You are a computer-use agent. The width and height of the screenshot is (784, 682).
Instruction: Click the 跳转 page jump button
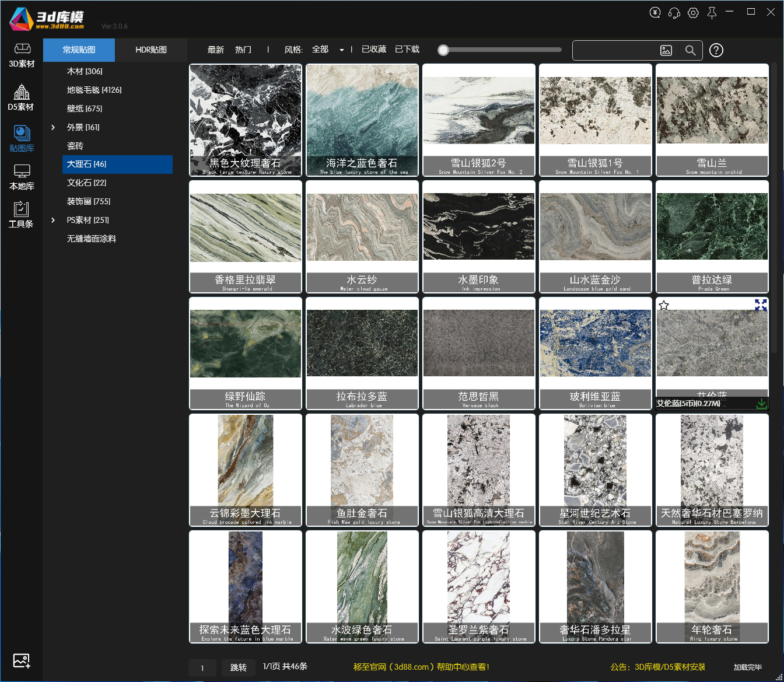238,667
